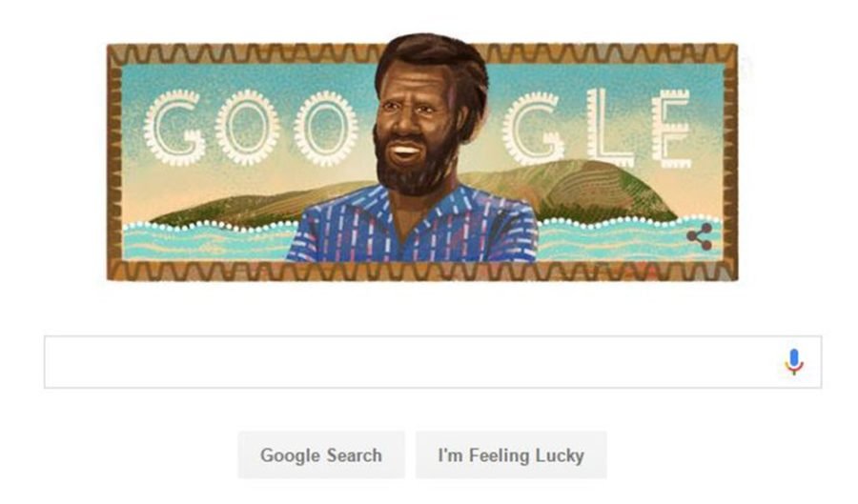Click the Google Search button
Viewport: 858px width, 504px height.
[321, 454]
